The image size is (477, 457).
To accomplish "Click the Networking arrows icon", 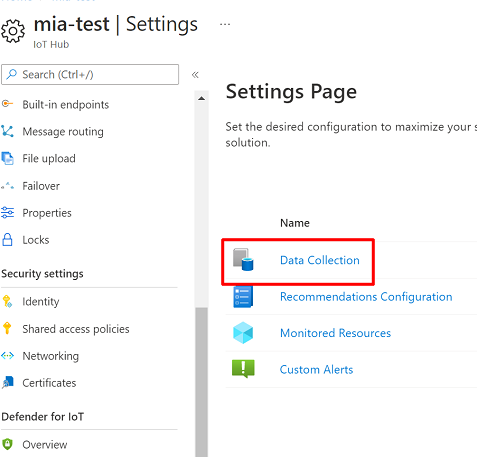I will pos(7,356).
